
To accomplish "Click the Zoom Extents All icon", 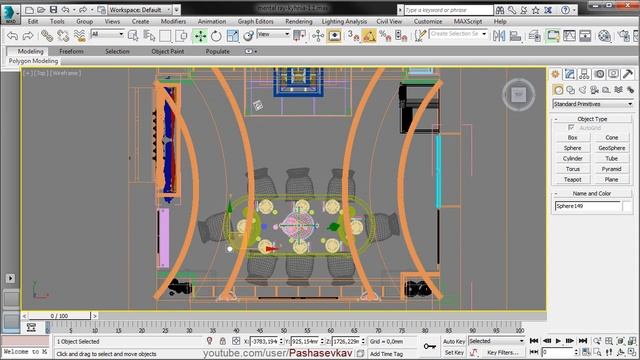I will [x=632, y=341].
